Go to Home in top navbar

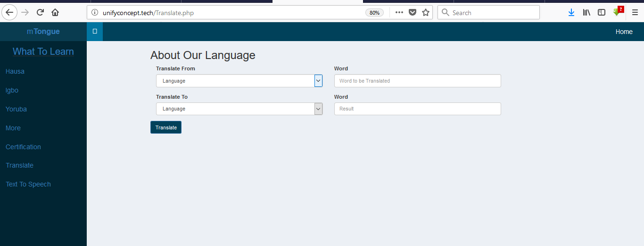pyautogui.click(x=624, y=32)
